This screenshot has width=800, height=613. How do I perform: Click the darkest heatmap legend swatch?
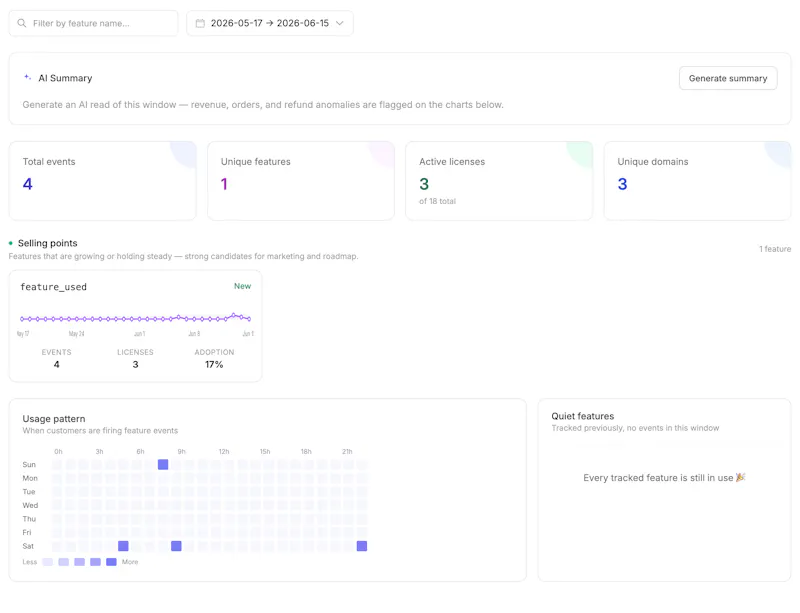(x=111, y=562)
